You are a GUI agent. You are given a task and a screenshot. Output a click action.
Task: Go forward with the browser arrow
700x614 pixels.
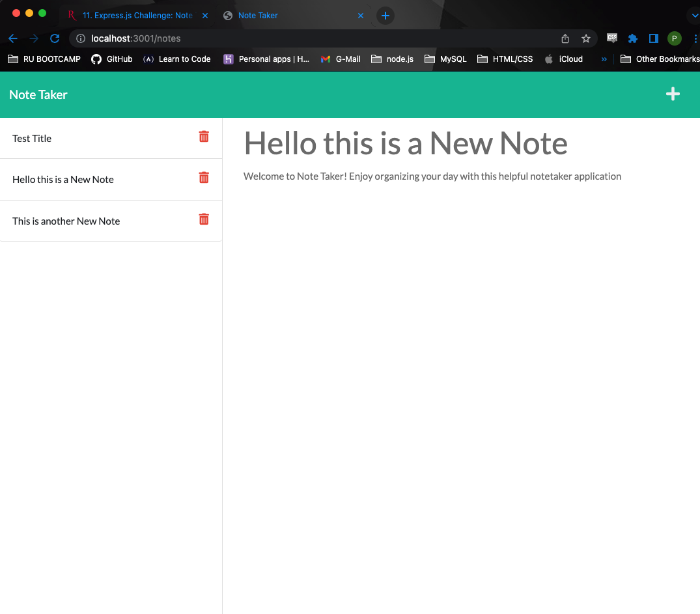(x=34, y=38)
